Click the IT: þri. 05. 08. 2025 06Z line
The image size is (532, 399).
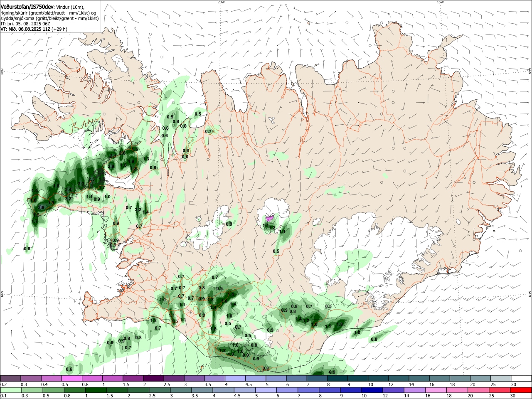point(25,24)
